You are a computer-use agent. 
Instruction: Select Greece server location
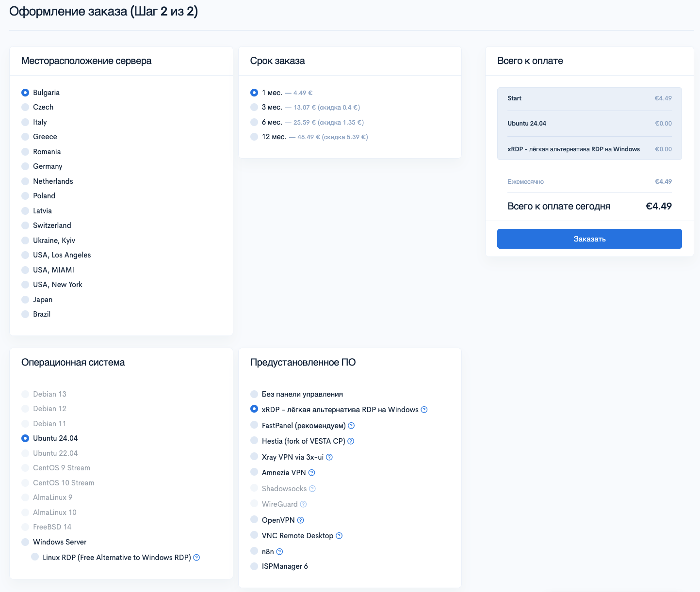[x=25, y=137]
